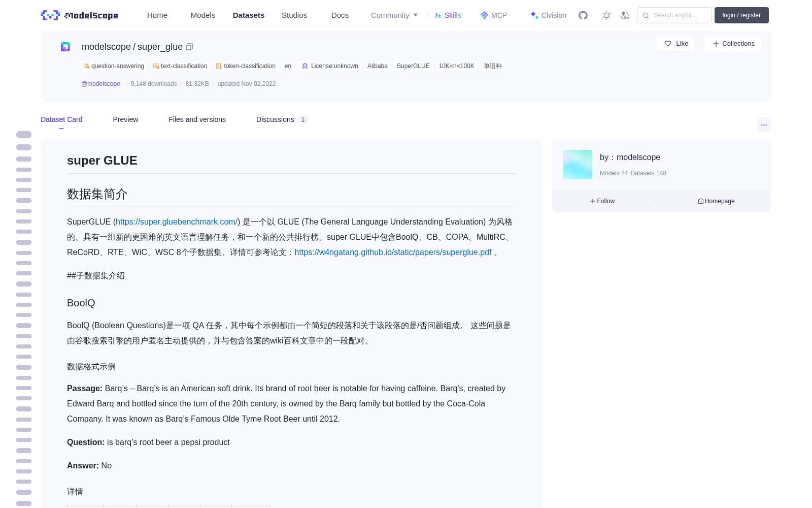The image size is (812, 508).
Task: Navigate to Models
Action: [203, 15]
